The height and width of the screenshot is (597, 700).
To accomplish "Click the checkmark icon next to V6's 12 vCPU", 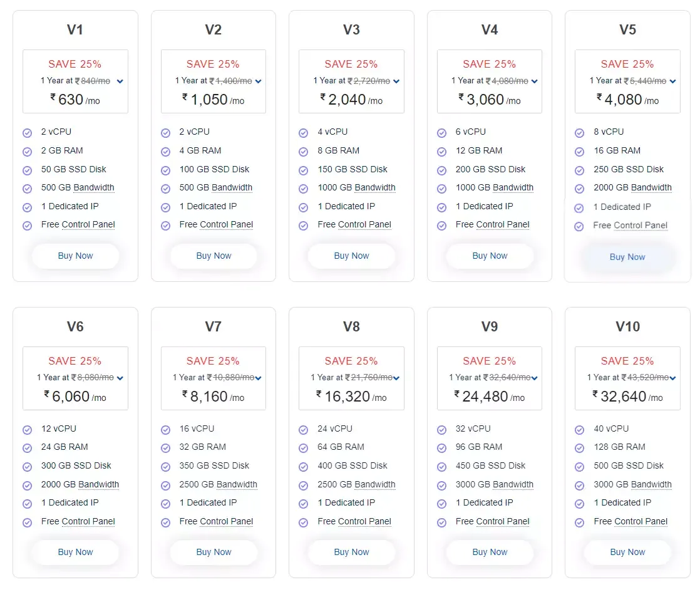I will pyautogui.click(x=28, y=430).
